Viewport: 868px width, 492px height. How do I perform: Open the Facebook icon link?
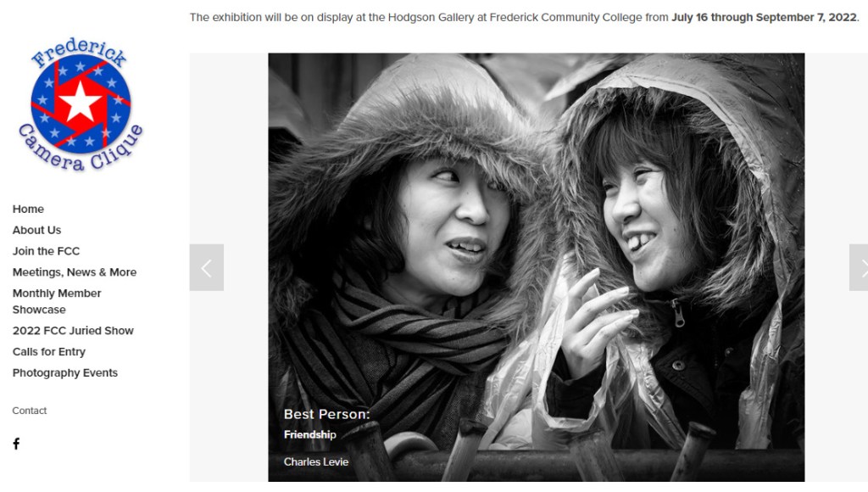(17, 444)
